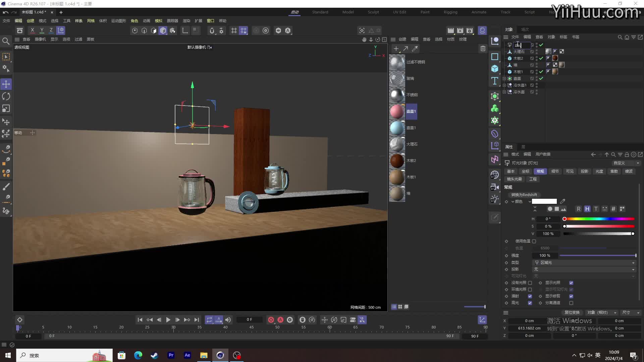Launch Premiere Pro from the taskbar
644x362 pixels.
pos(171,355)
